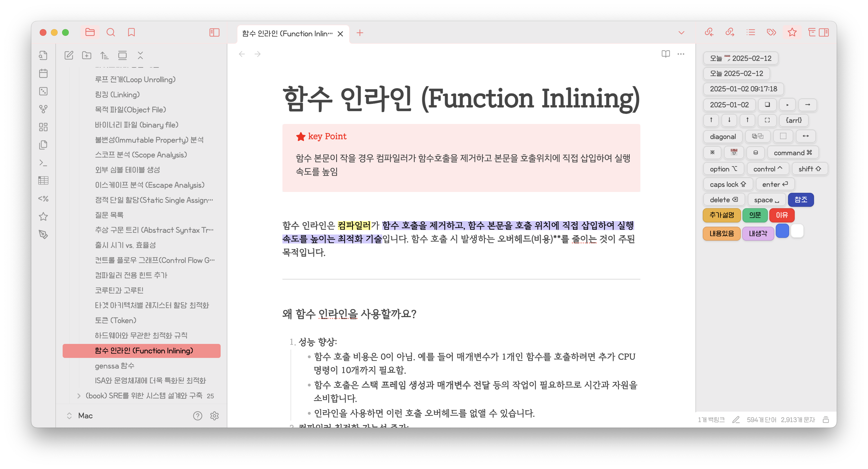This screenshot has height=469, width=868.
Task: Open the file explorer folder icon
Action: tap(90, 32)
